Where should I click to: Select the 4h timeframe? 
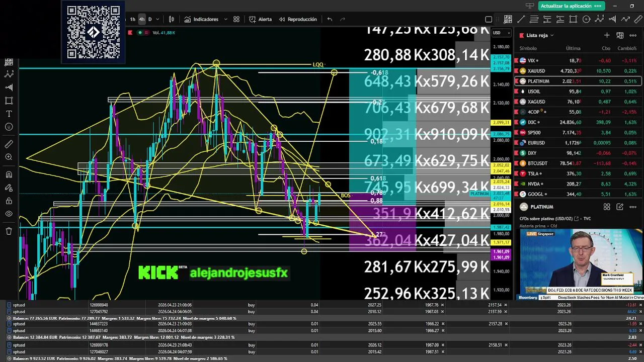tap(142, 19)
